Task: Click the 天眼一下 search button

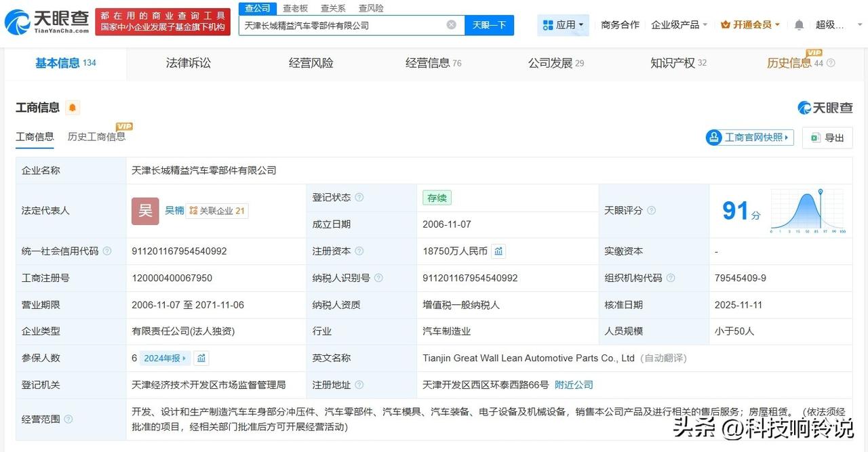Action: tap(489, 25)
